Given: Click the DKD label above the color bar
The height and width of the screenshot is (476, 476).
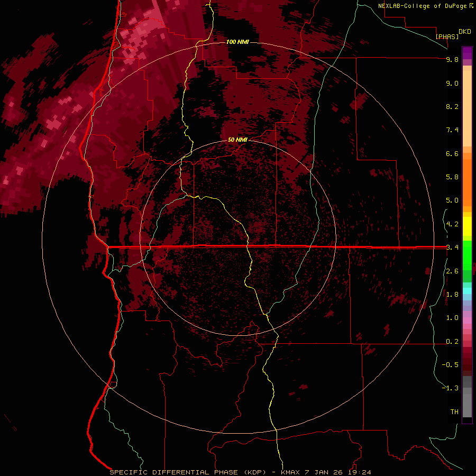Looking at the screenshot, I should (x=465, y=32).
